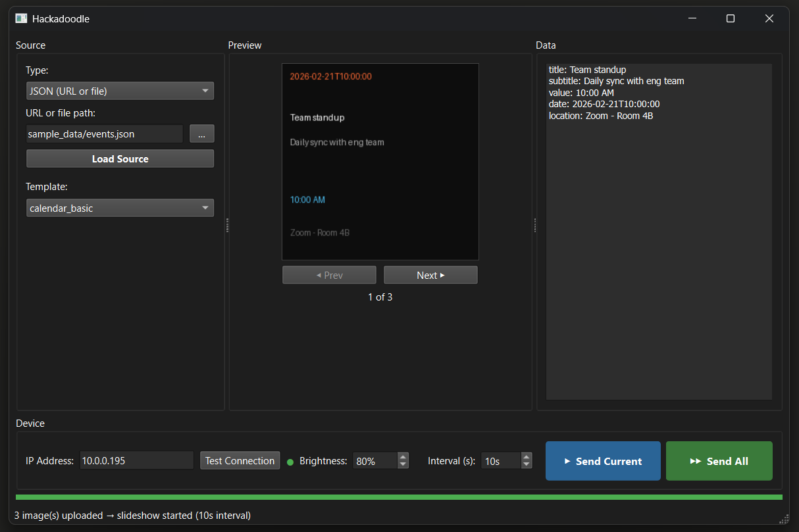Click the Prev preview button
The image size is (799, 532).
tap(329, 275)
